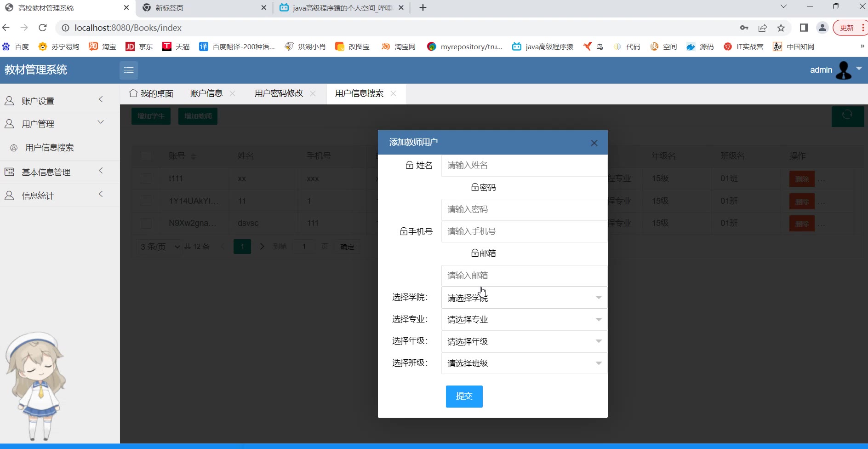Open the myrepository bookmark

coord(465,46)
